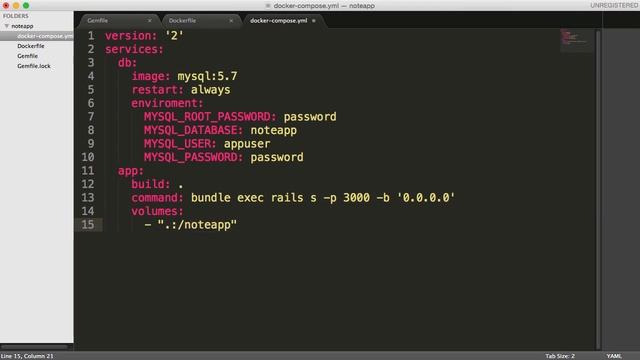Open Dockerfile from the sidebar
Viewport: 640px width, 360px height.
pyautogui.click(x=31, y=46)
